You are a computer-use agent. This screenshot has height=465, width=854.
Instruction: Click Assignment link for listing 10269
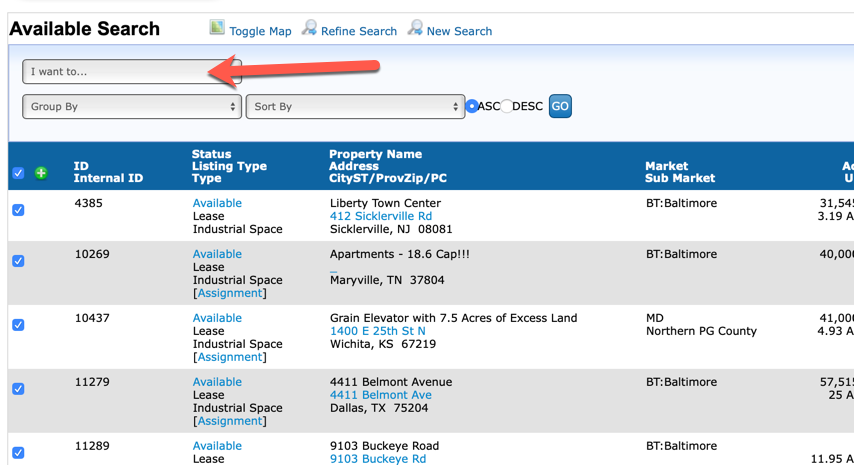(230, 293)
